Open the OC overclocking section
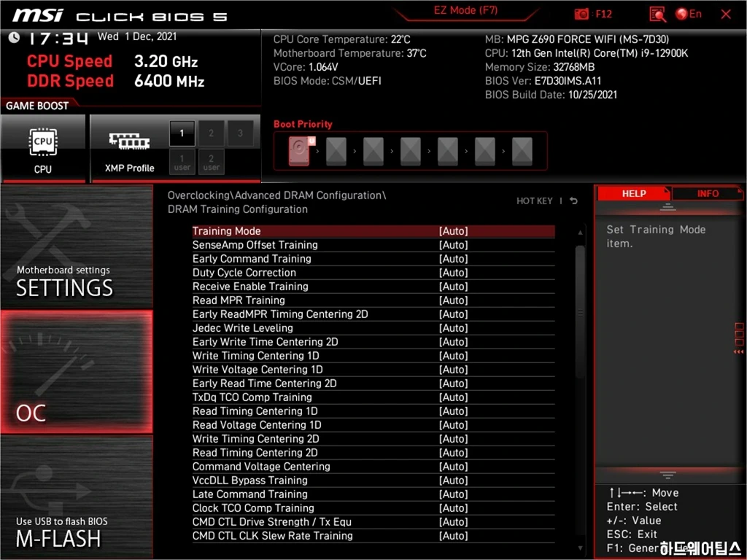 tap(77, 372)
